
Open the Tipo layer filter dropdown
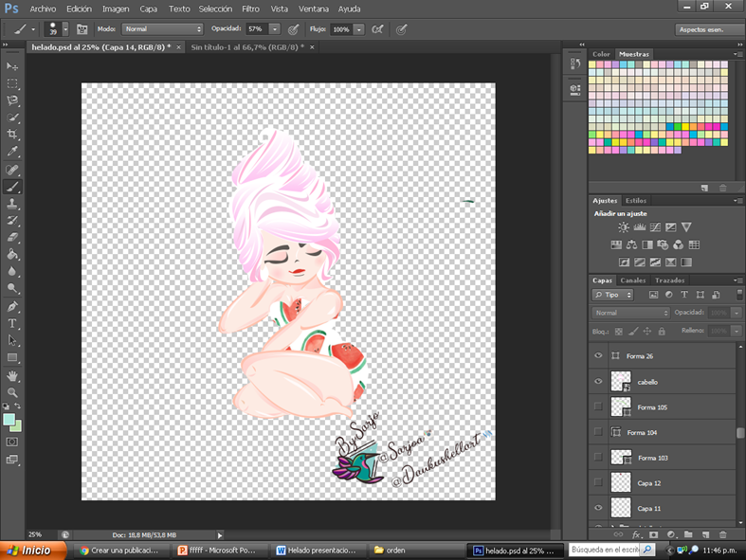tap(612, 295)
